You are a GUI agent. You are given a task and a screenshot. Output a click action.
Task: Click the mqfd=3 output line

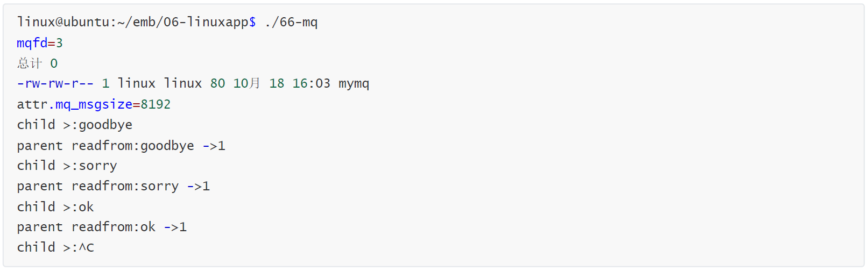coord(40,43)
